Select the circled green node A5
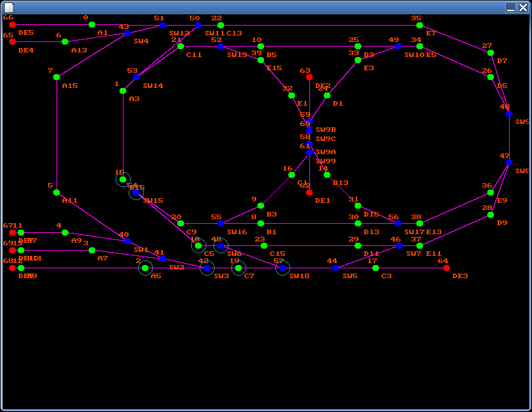The width and height of the screenshot is (532, 412). point(145,268)
